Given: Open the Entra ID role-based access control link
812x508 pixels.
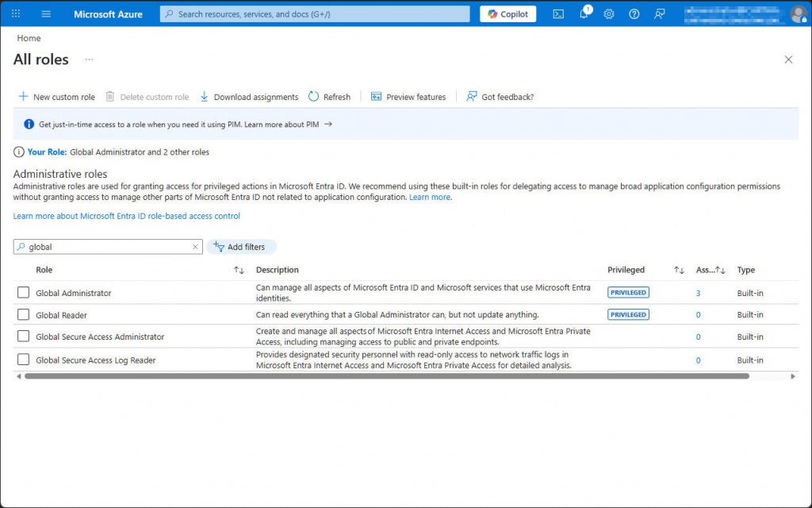Looking at the screenshot, I should click(x=127, y=215).
